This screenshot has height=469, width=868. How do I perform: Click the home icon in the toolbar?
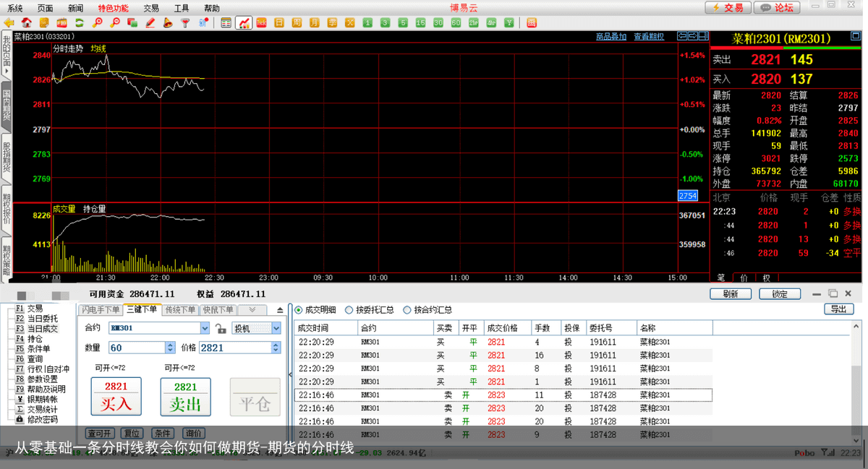pos(26,22)
